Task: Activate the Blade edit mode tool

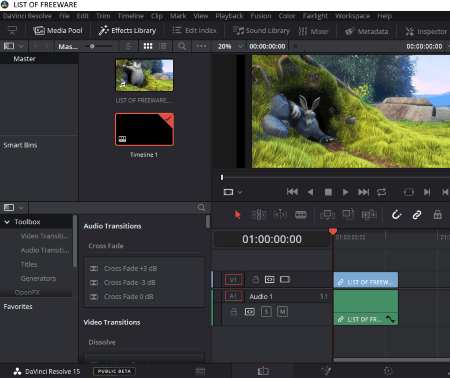Action: tap(301, 215)
